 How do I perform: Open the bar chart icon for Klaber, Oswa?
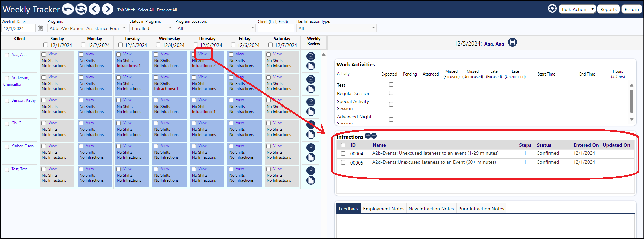[311, 157]
